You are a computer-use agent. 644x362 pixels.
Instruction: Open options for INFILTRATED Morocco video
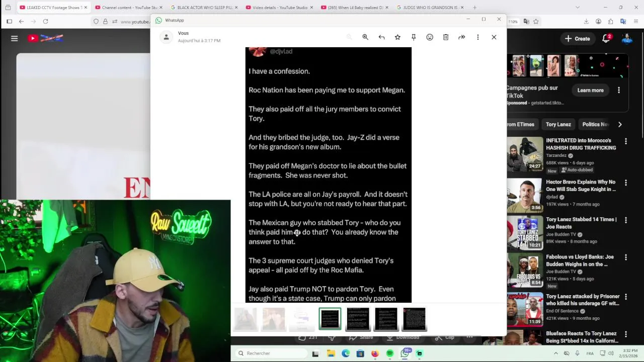click(626, 142)
